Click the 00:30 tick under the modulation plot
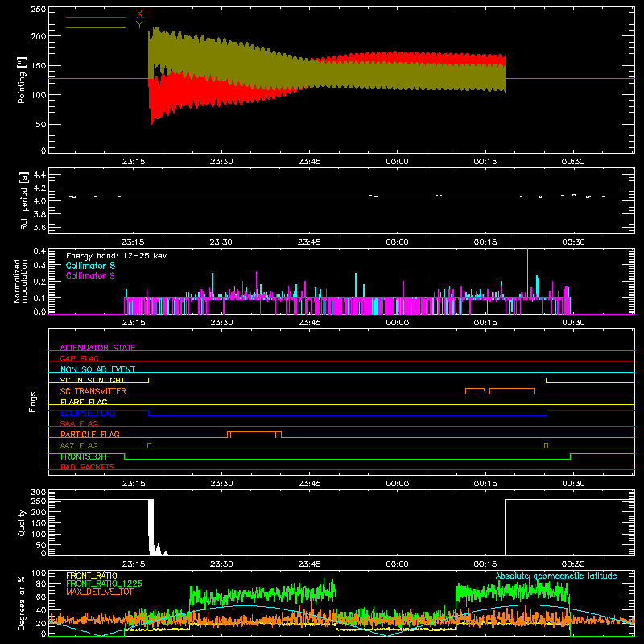The width and height of the screenshot is (644, 644). click(573, 323)
